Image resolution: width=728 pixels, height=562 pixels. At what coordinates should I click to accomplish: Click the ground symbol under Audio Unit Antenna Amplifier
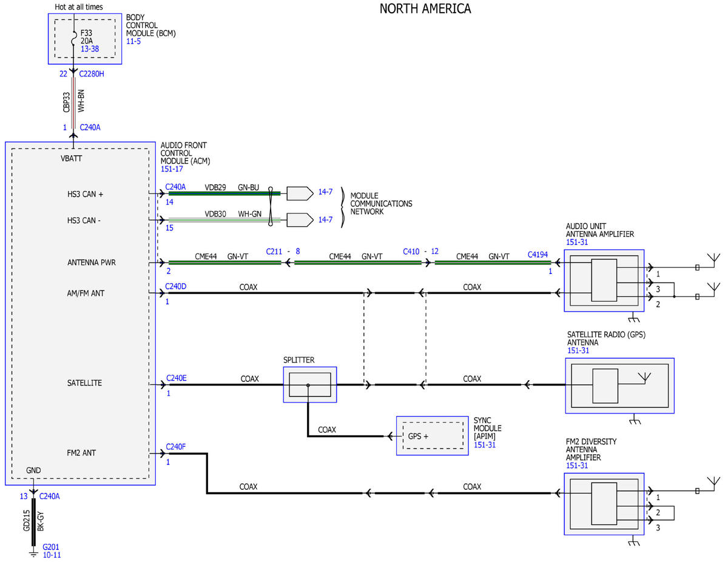point(634,318)
